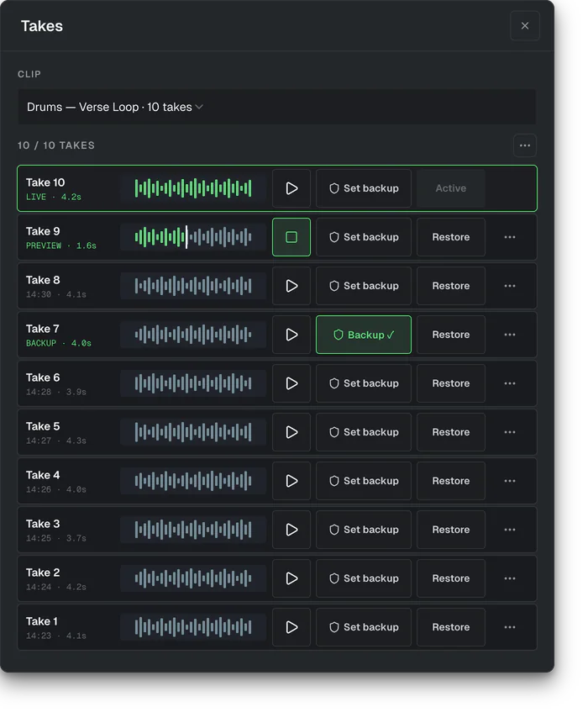Select the "LIVE · 4.2s" status text
Screen dimensions: 588x723
pos(54,197)
